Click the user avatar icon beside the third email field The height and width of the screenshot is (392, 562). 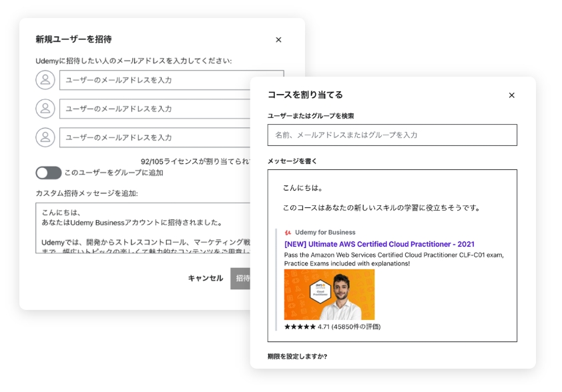point(45,137)
